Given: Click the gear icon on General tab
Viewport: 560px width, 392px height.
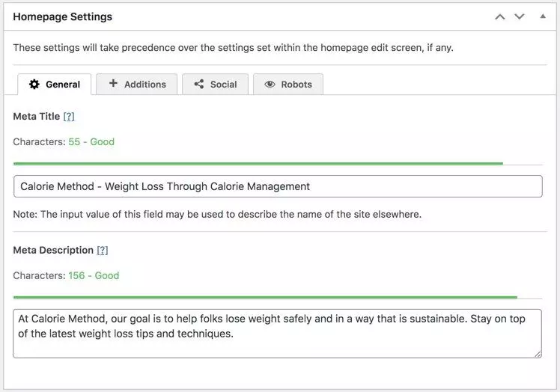Looking at the screenshot, I should pos(34,85).
